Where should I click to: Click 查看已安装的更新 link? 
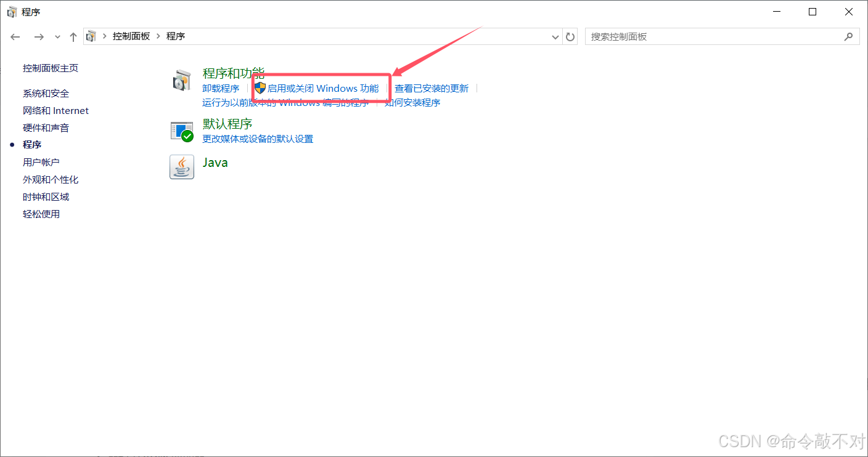(x=432, y=89)
